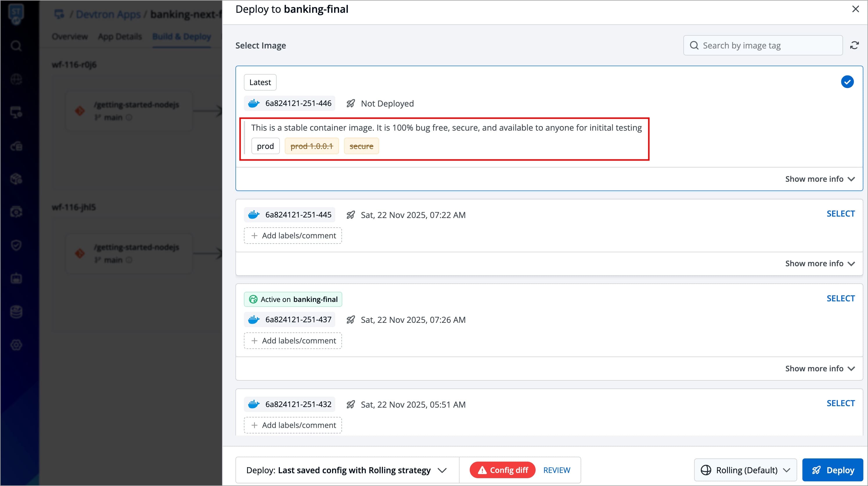Click the rocket icon beside Not Deployed

click(350, 103)
